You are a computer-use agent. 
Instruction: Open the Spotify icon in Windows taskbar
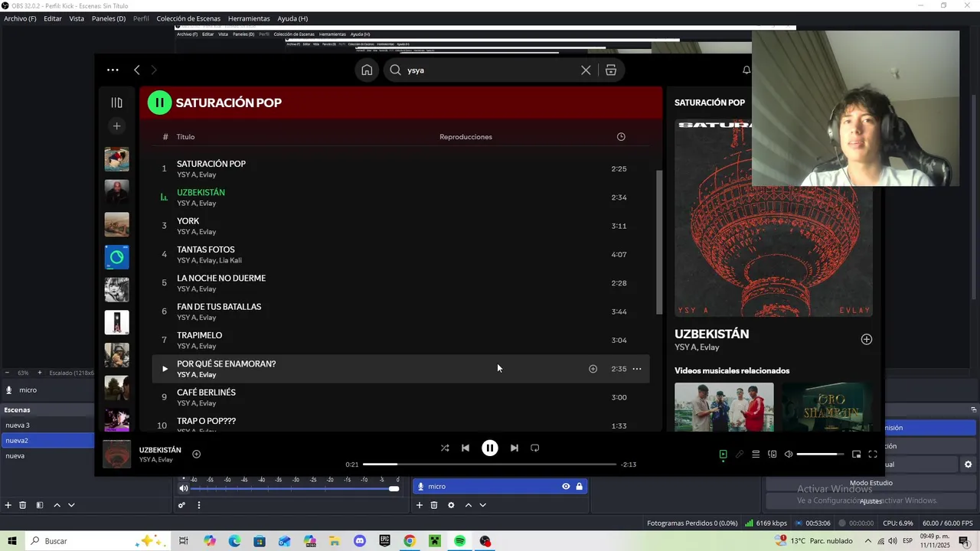pos(459,541)
